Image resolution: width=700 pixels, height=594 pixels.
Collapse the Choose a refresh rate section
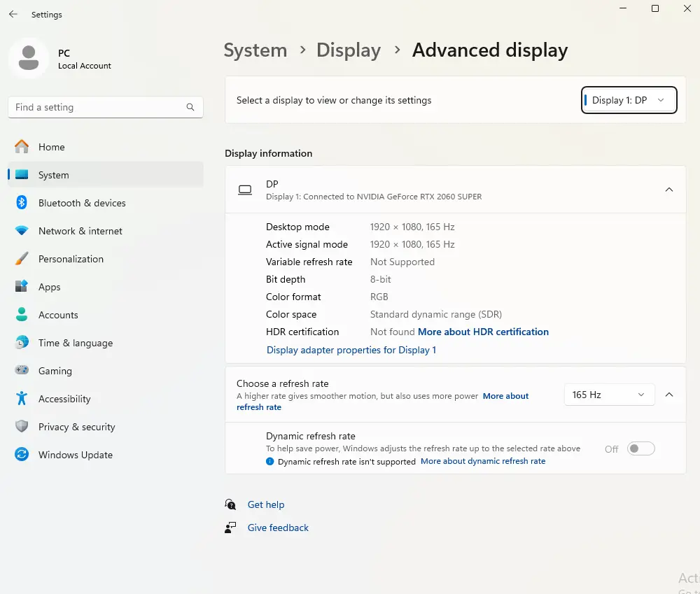point(668,395)
